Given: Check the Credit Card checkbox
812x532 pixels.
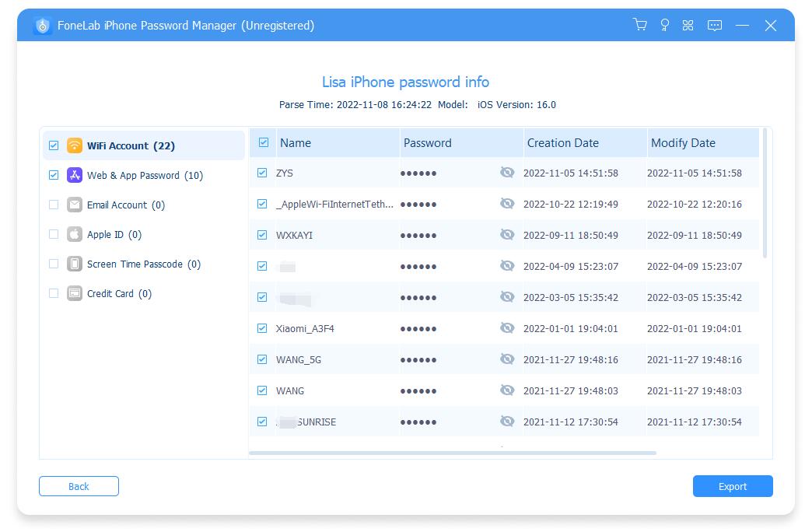Looking at the screenshot, I should (x=54, y=293).
